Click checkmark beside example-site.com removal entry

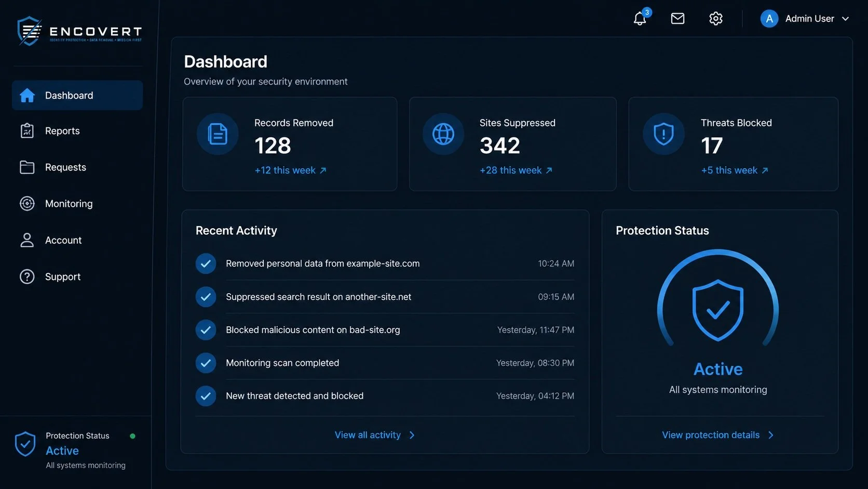pyautogui.click(x=206, y=263)
